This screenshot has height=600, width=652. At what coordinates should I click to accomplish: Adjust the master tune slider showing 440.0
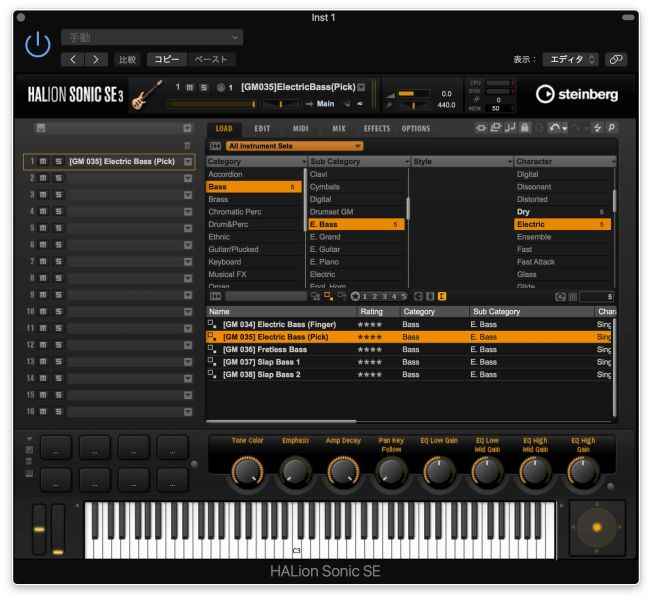pos(413,106)
